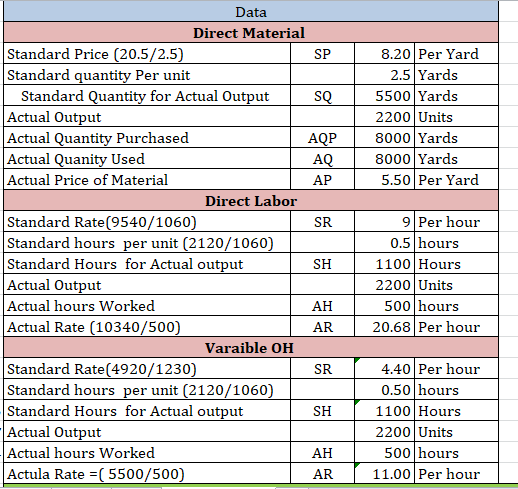Click the 2200 value in Direct Material section
Viewport: 518px width, 489px height.
pyautogui.click(x=385, y=117)
